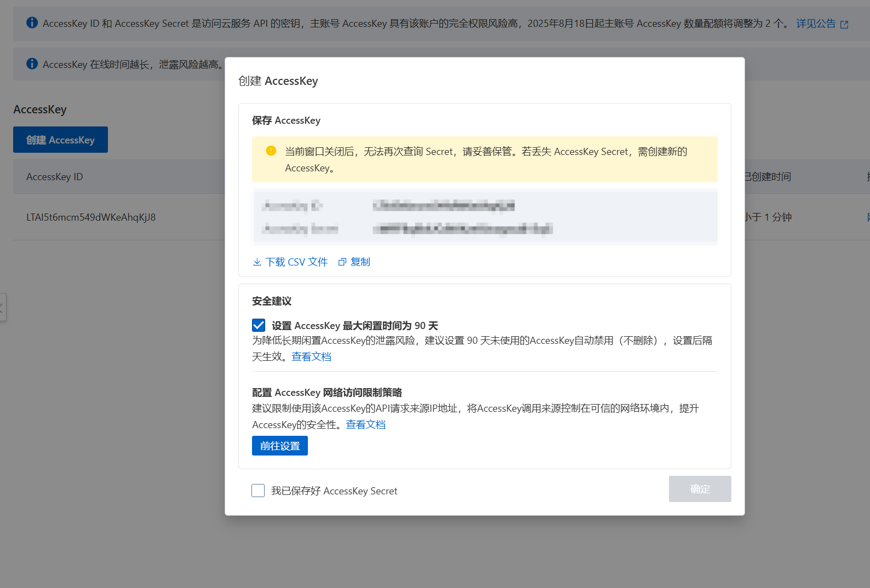Click the 确定 button

tap(700, 489)
